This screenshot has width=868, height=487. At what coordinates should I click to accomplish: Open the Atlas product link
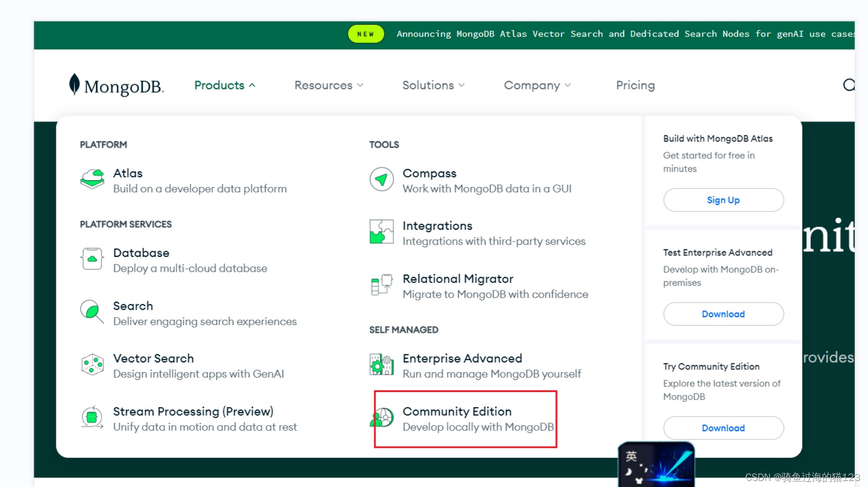click(x=128, y=173)
